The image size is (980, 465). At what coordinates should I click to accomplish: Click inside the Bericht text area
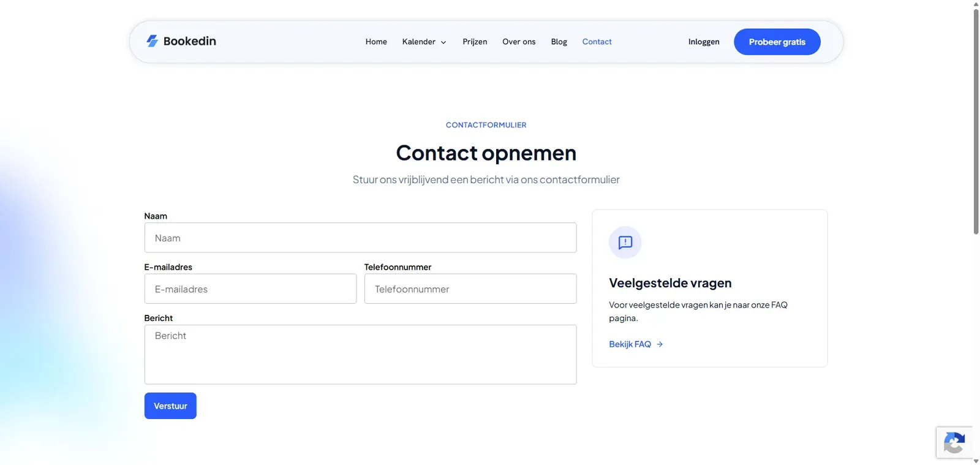coord(360,355)
